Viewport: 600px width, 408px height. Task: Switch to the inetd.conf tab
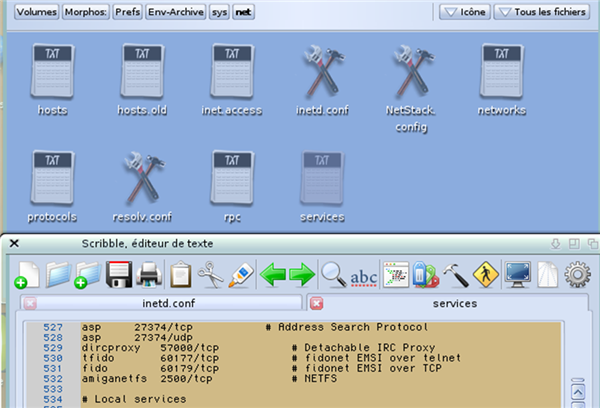point(168,303)
